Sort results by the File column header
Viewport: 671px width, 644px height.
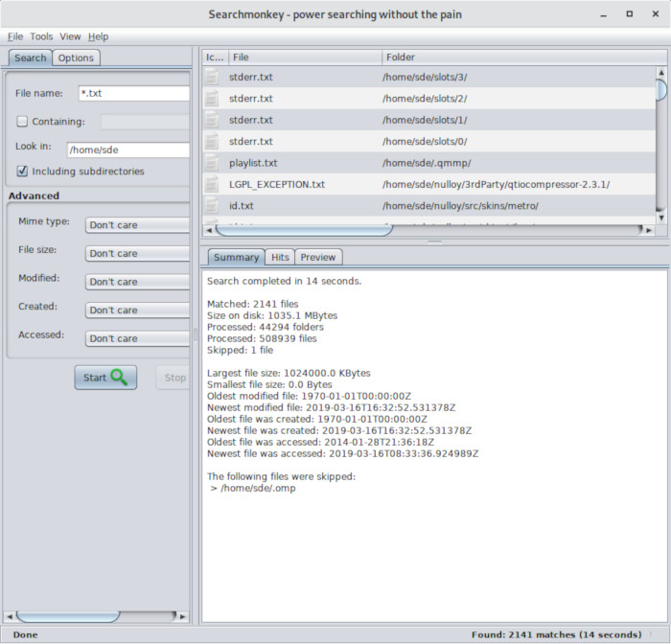point(305,57)
